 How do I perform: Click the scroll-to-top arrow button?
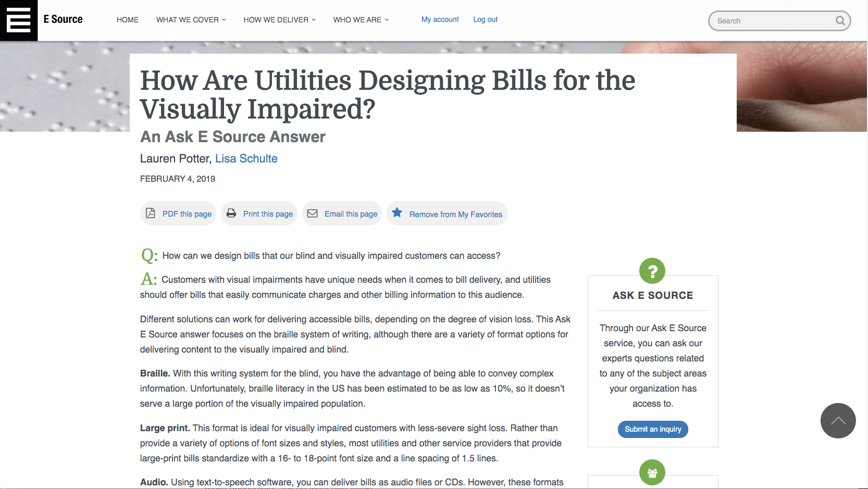[x=838, y=421]
